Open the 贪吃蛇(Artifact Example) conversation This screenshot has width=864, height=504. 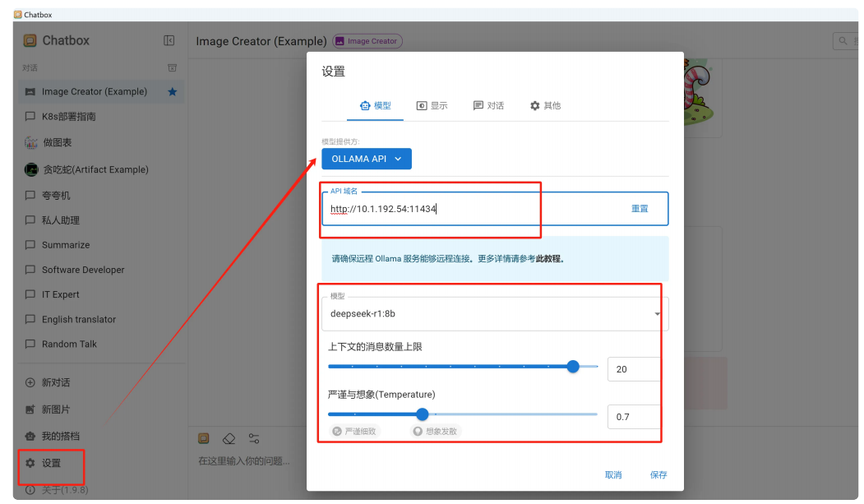pyautogui.click(x=101, y=169)
